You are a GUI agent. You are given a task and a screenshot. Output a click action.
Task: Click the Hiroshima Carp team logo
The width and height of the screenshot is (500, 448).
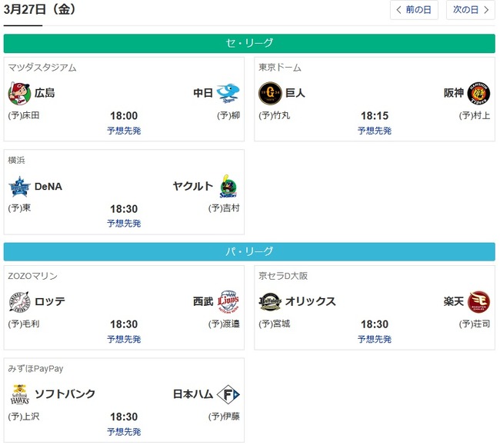click(x=20, y=93)
